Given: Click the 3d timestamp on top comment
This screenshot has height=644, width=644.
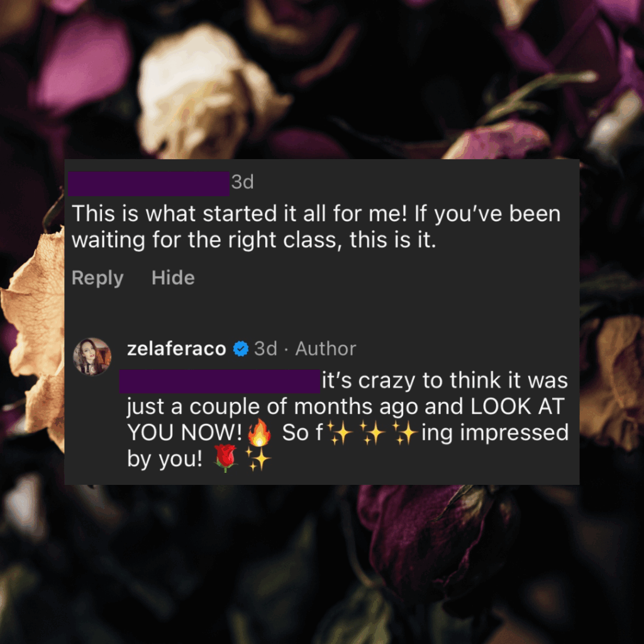Looking at the screenshot, I should [x=242, y=182].
